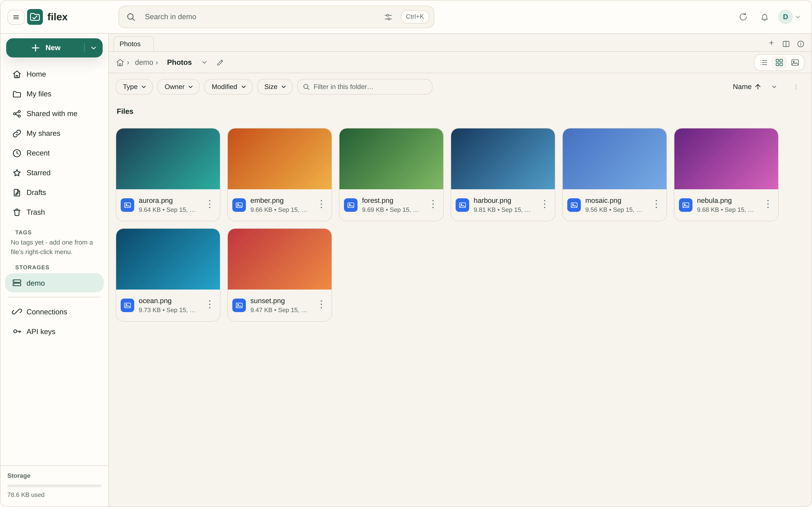Image resolution: width=812 pixels, height=507 pixels.
Task: Add a new tab with plus icon
Action: point(771,43)
